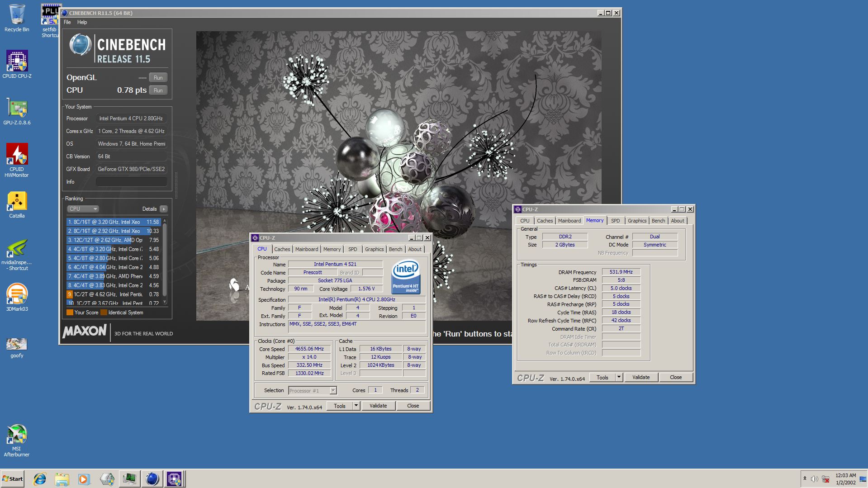
Task: Switch to SPD tab in Memory CPU-Z window
Action: tap(616, 221)
